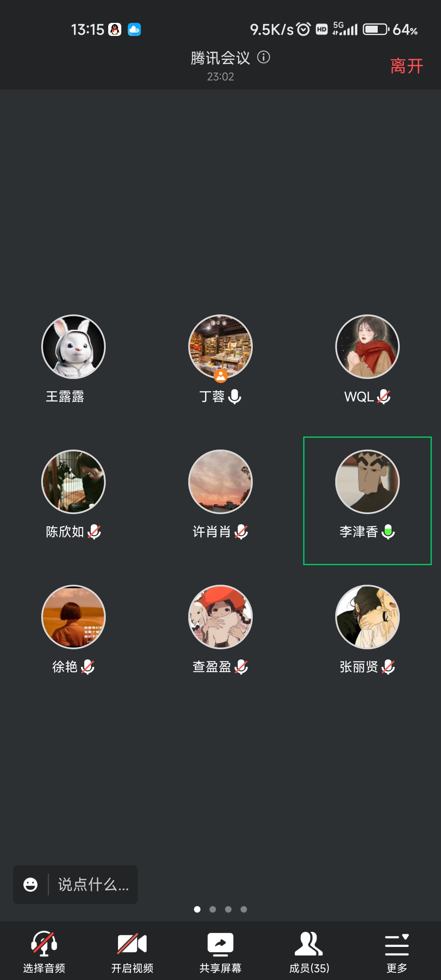This screenshot has width=441, height=980.
Task: Open the 成员(35) members list
Action: click(309, 944)
